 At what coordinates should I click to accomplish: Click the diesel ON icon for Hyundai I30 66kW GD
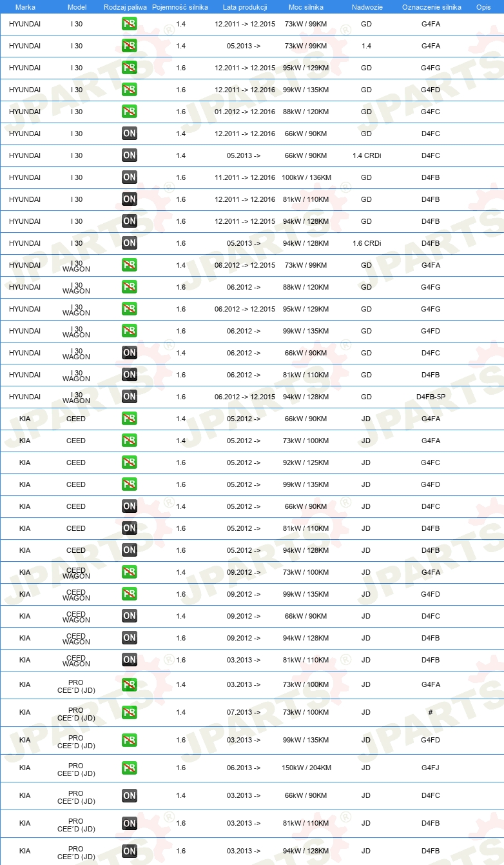pyautogui.click(x=130, y=134)
